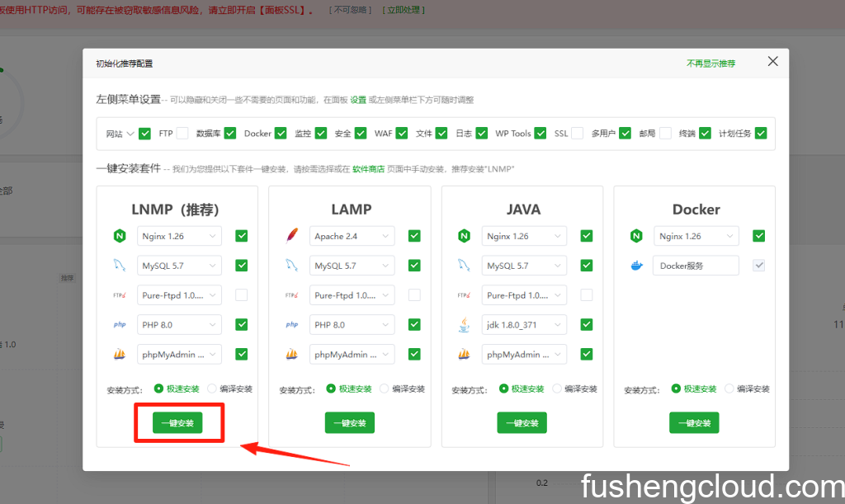Open the jdk 1.8.0_371 version dropdown
The width and height of the screenshot is (845, 504).
(524, 325)
